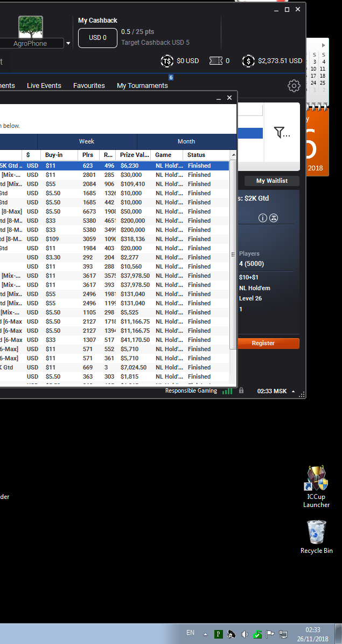Show hidden tray icons arrow
The width and height of the screenshot is (342, 644).
click(x=205, y=634)
